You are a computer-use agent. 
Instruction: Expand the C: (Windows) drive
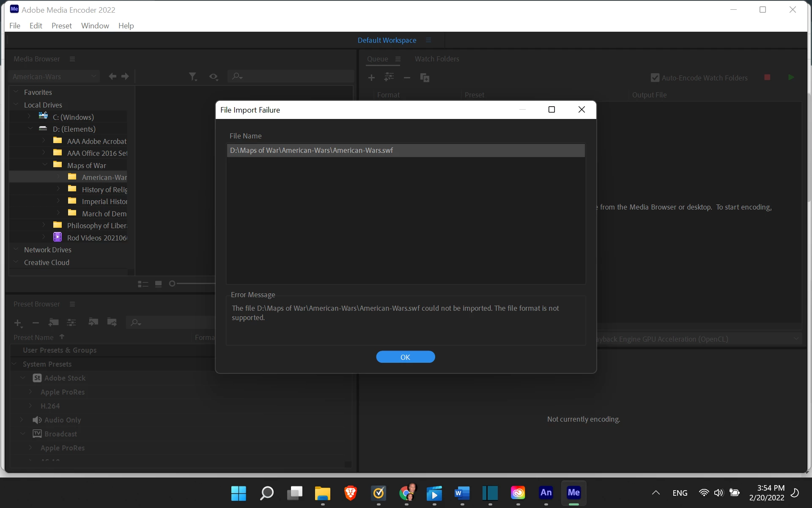29,116
